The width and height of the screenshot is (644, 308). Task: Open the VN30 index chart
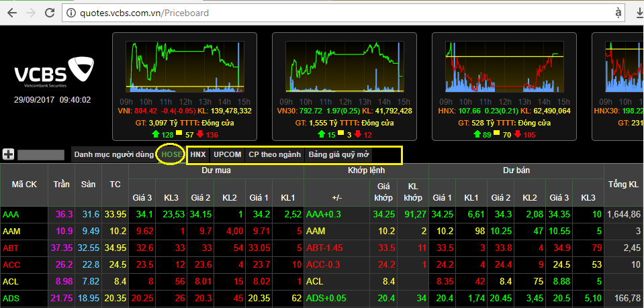(x=343, y=66)
